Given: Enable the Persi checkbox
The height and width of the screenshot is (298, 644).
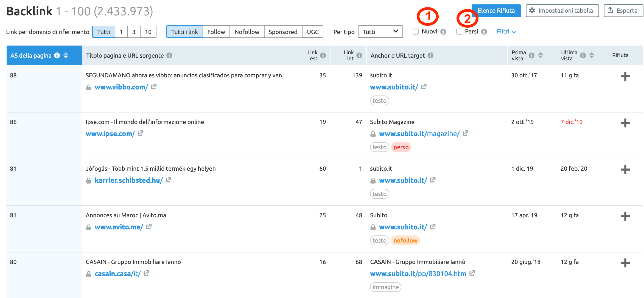Looking at the screenshot, I should [x=459, y=32].
